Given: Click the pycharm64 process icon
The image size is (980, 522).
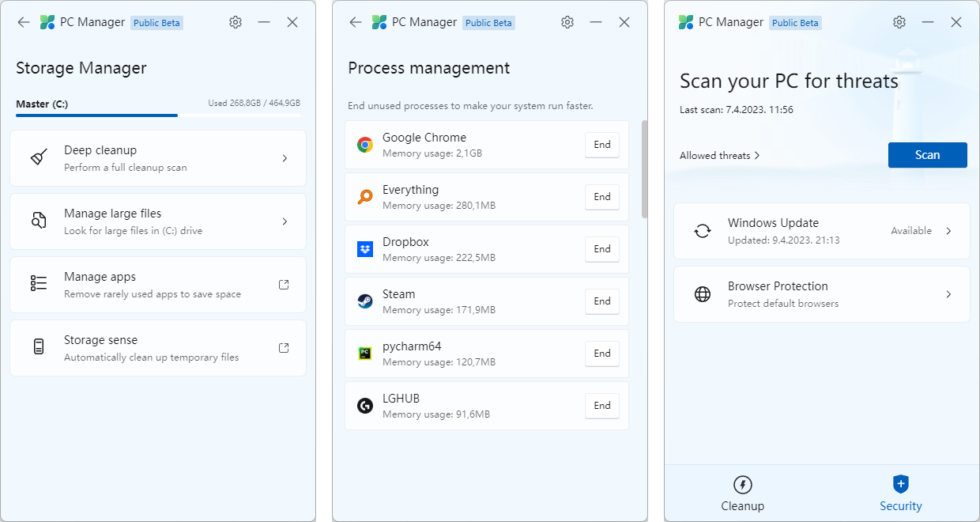Looking at the screenshot, I should 365,354.
